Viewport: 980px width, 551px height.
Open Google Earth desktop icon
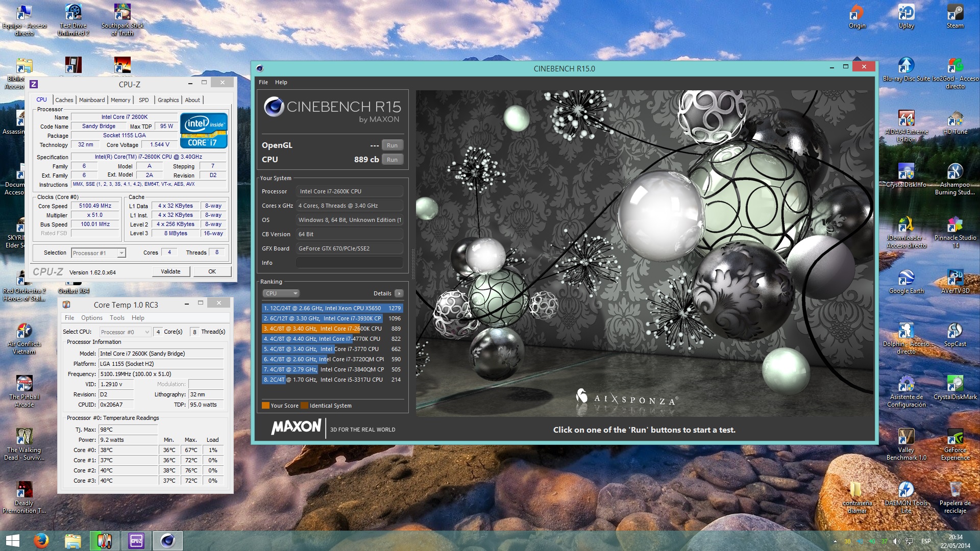coord(906,282)
